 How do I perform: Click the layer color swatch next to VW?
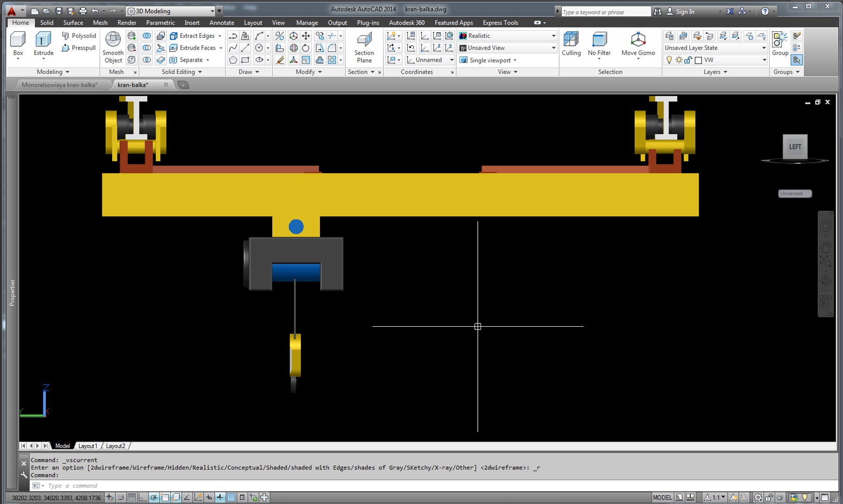(698, 60)
